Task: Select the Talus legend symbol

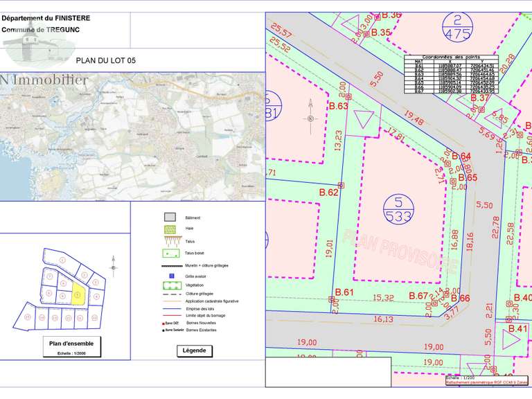Action: 170,240
